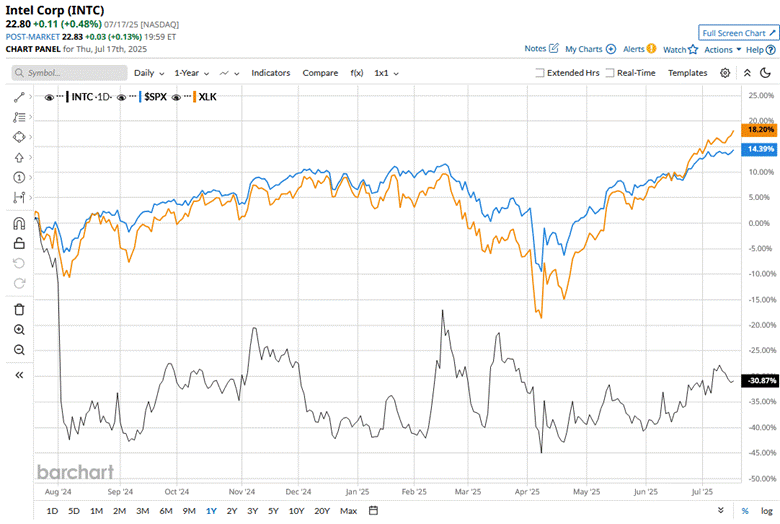Select the 5Y time range
This screenshot has height=524, width=780.
[x=273, y=511]
